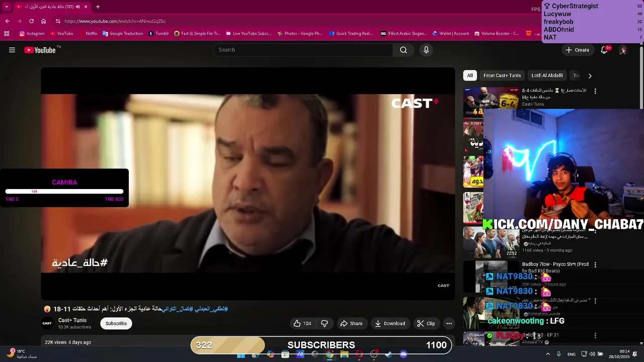Screen dimensions: 644x362
Task: Open the Instagram bookmark
Action: 32,34
